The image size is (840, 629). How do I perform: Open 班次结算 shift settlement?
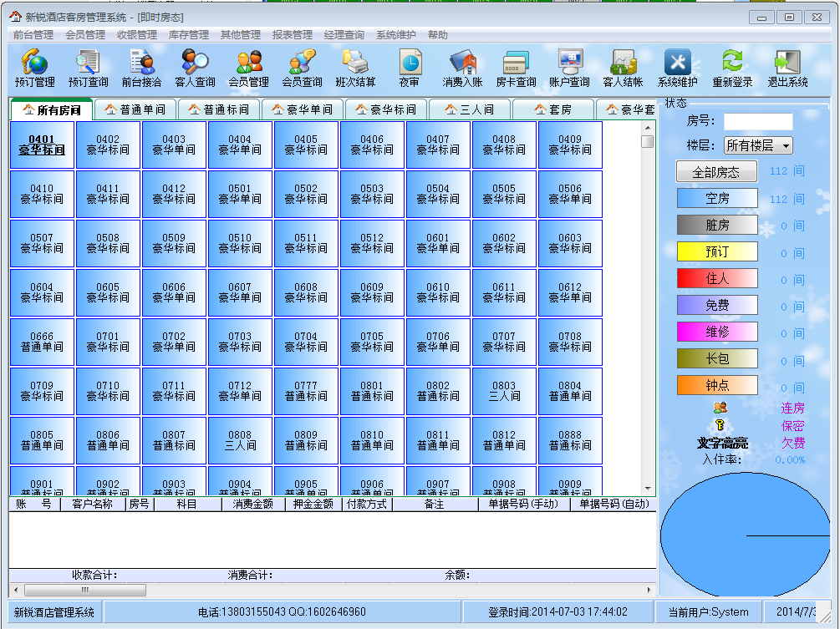(356, 68)
